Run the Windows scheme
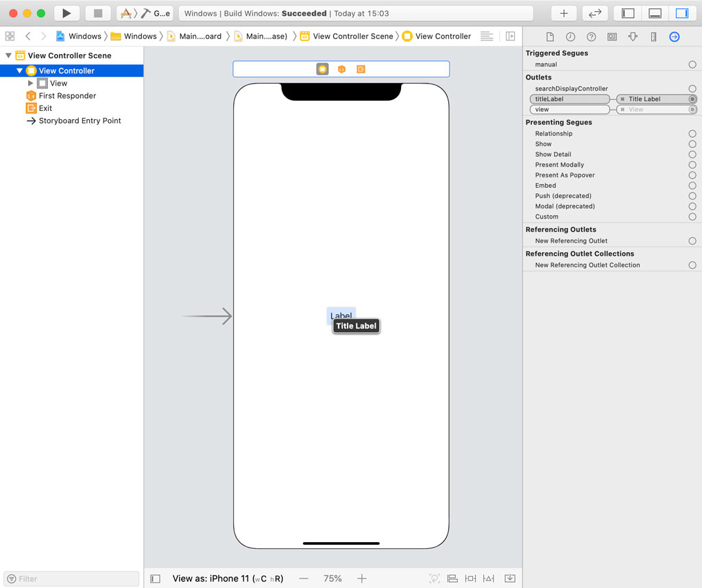Screen dimensions: 702x588 (66, 12)
